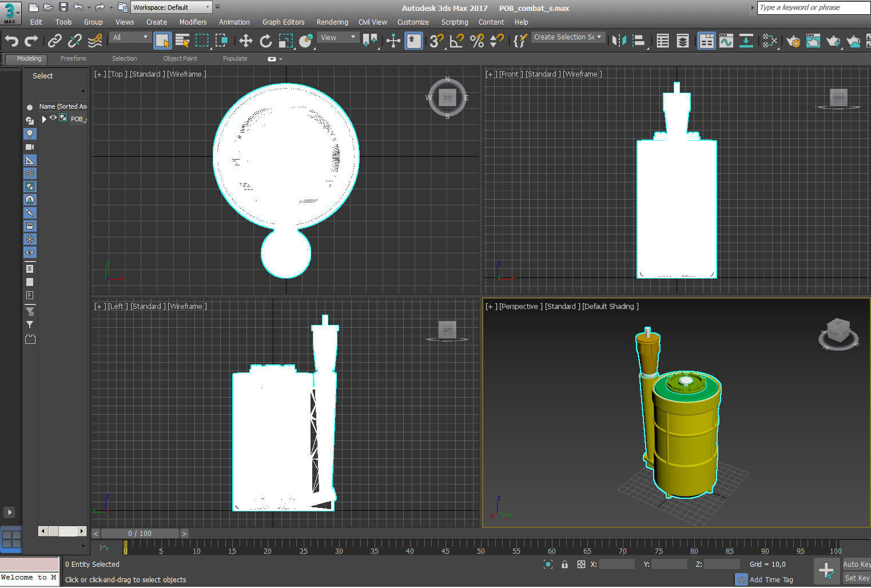
Task: Toggle the Selection Lock padlock icon
Action: tap(564, 564)
